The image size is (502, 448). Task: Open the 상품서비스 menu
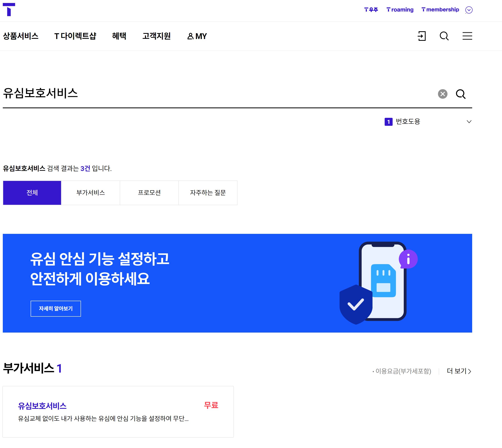(21, 36)
